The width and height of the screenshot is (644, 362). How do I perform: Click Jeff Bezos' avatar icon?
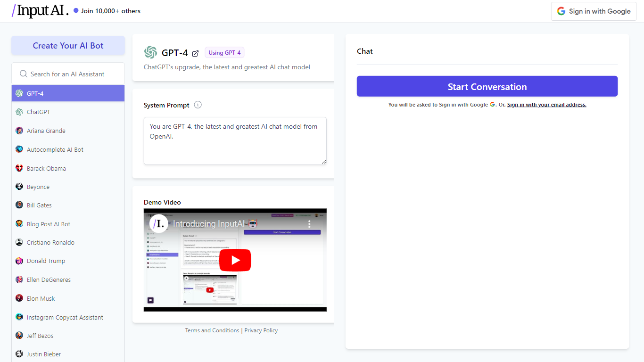coord(19,336)
